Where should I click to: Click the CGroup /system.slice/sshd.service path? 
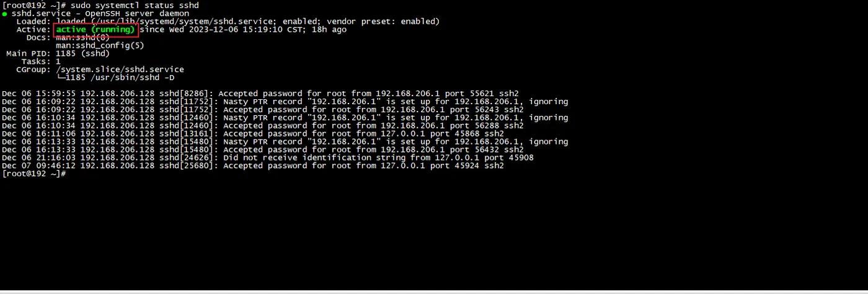coord(120,70)
